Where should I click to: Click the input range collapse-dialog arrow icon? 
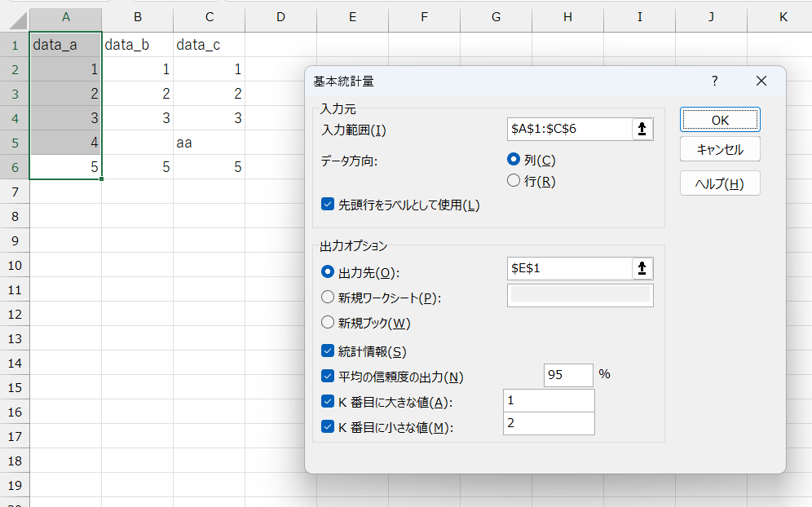[642, 129]
